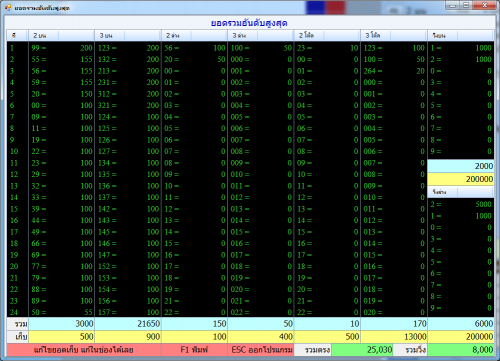The image size is (500, 361).
Task: Edit the เก็บ field showing 100 under 2 ล่าง
Action: pos(194,337)
